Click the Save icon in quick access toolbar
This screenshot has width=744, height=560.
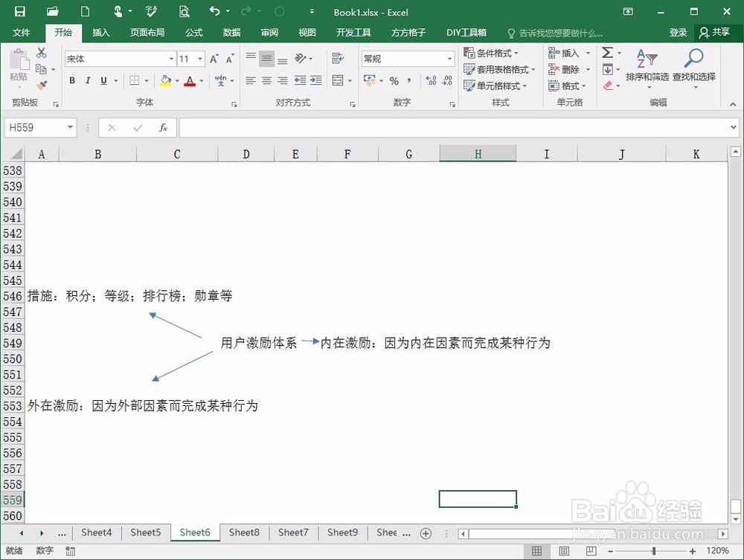click(x=19, y=12)
